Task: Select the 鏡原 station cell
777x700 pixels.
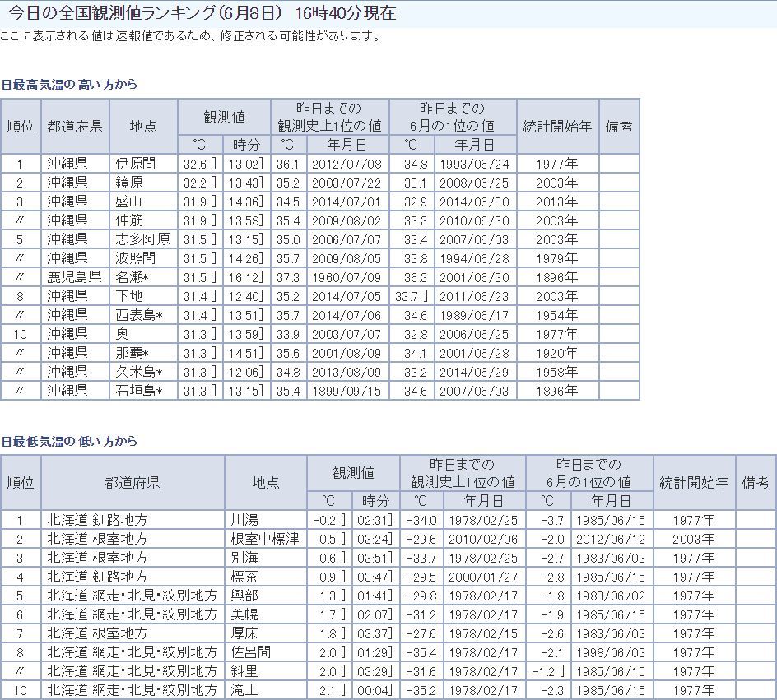Action: 129,183
